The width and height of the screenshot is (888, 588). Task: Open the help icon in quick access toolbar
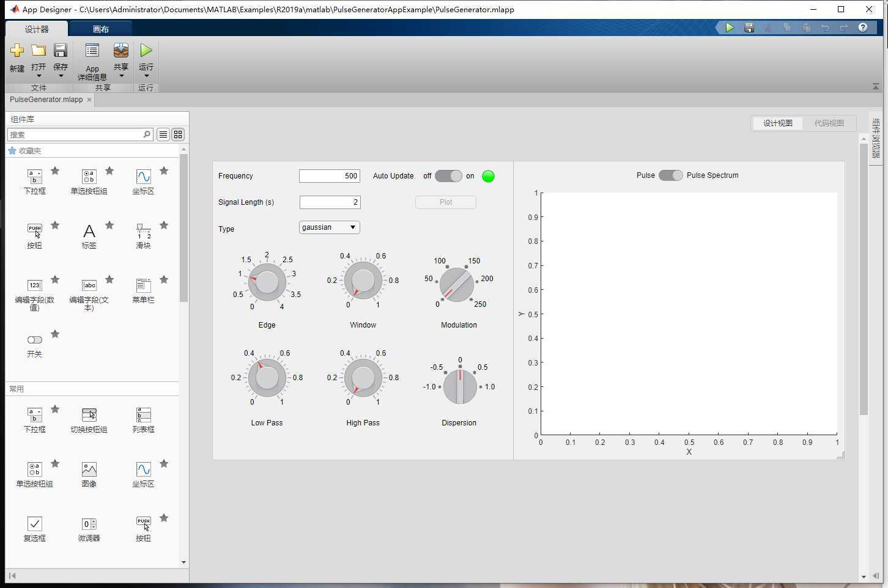(863, 28)
